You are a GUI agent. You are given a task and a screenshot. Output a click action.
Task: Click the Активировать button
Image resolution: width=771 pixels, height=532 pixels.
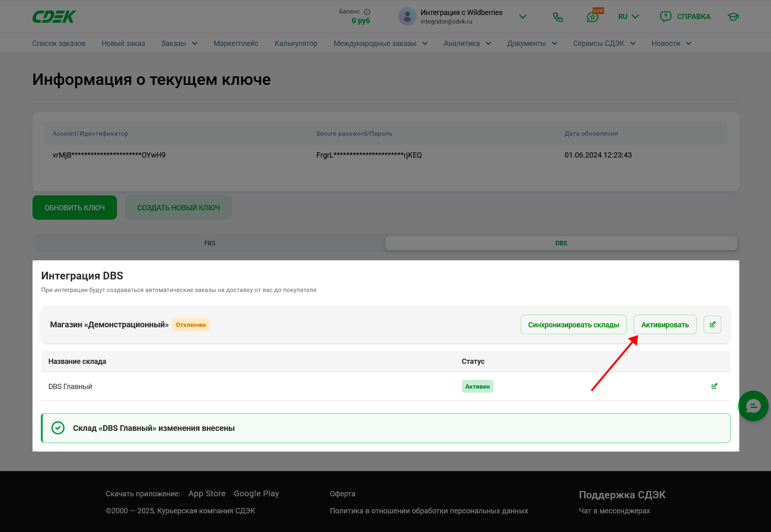pos(665,325)
